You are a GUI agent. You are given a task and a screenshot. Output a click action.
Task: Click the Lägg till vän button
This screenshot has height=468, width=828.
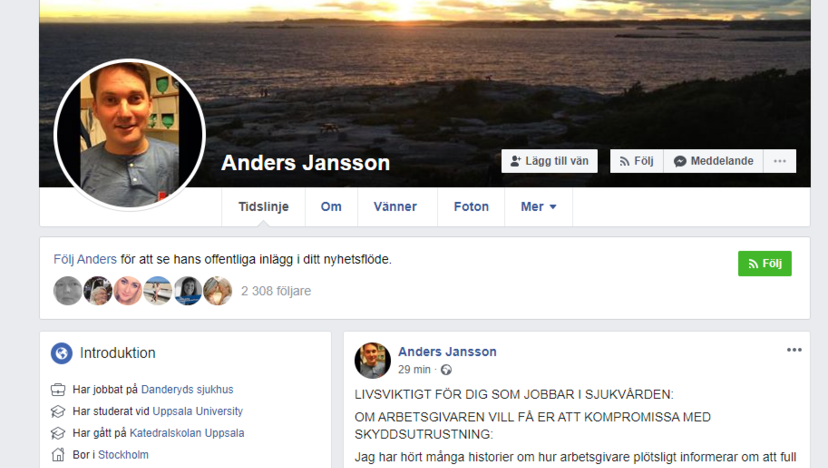tap(549, 161)
